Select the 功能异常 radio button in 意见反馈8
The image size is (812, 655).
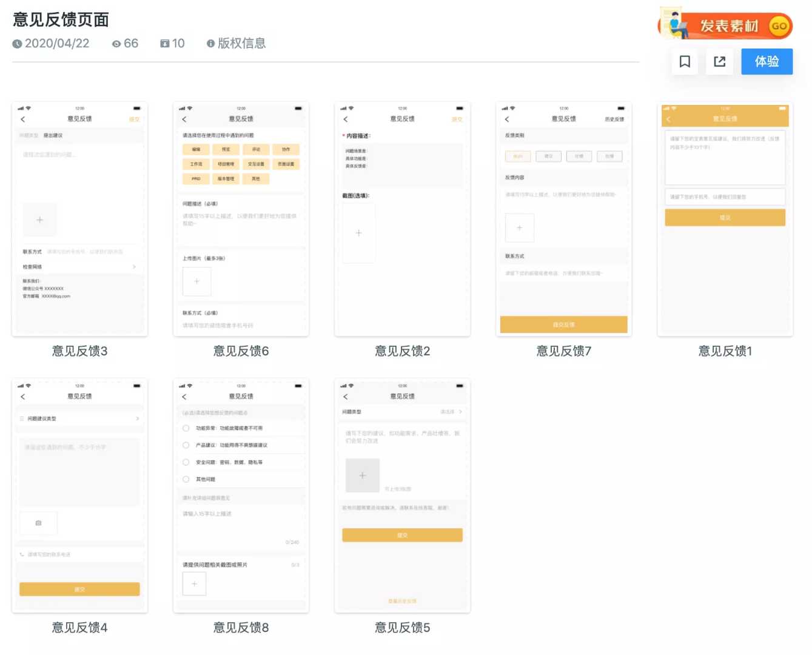tap(186, 428)
